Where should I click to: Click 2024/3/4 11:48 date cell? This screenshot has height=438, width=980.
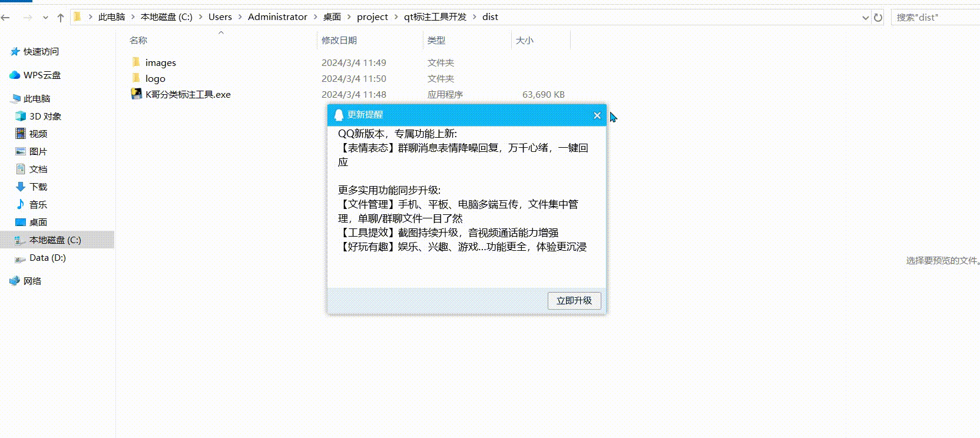tap(353, 94)
